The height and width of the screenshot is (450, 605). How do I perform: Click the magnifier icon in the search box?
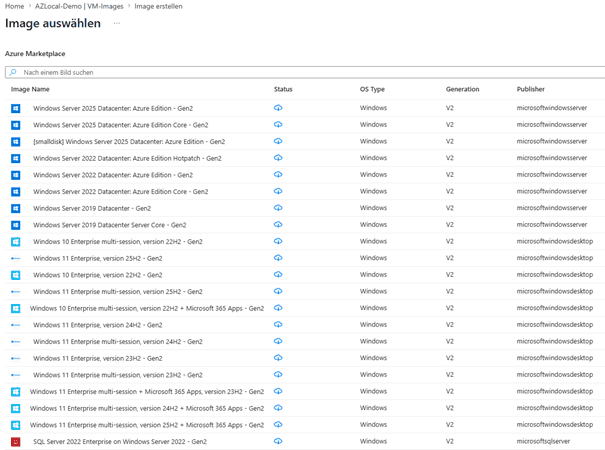[13, 73]
